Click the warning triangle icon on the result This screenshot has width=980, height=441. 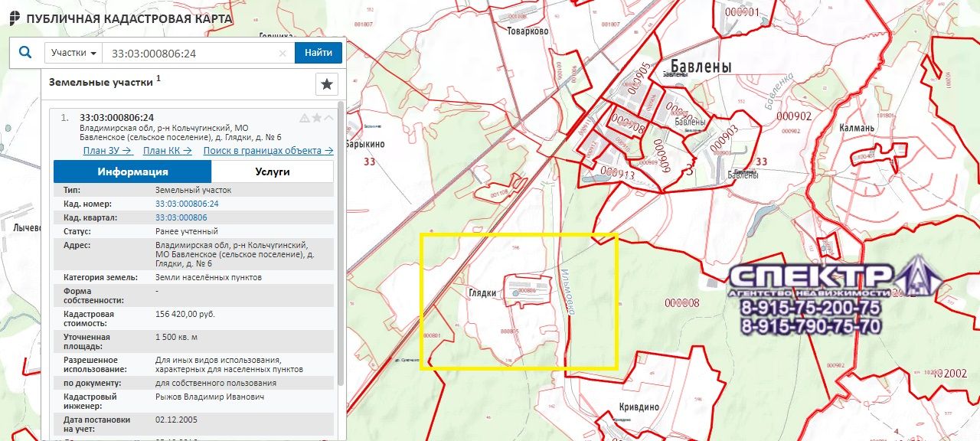pyautogui.click(x=304, y=118)
